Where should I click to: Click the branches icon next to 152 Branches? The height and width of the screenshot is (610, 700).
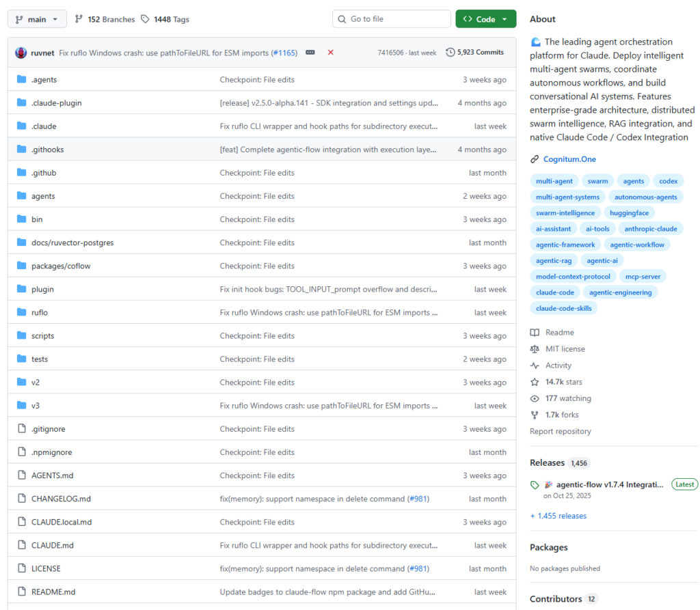pyautogui.click(x=79, y=19)
